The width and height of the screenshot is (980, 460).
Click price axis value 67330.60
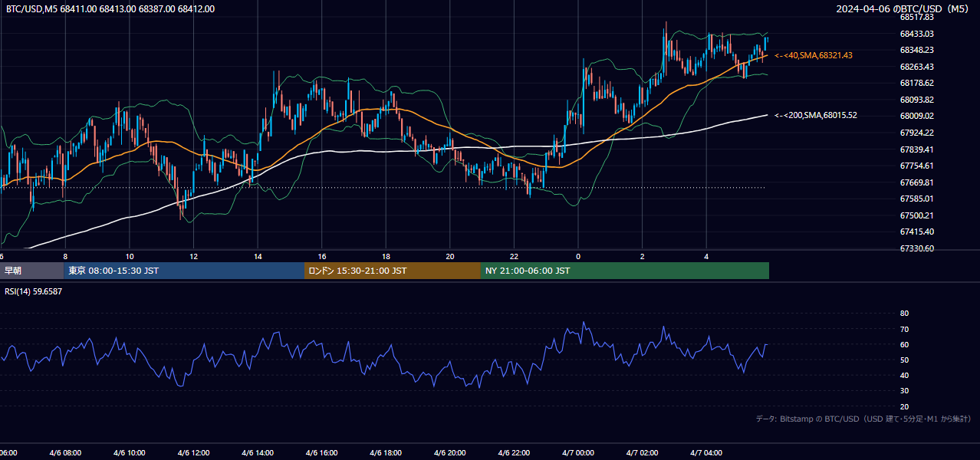pos(916,248)
